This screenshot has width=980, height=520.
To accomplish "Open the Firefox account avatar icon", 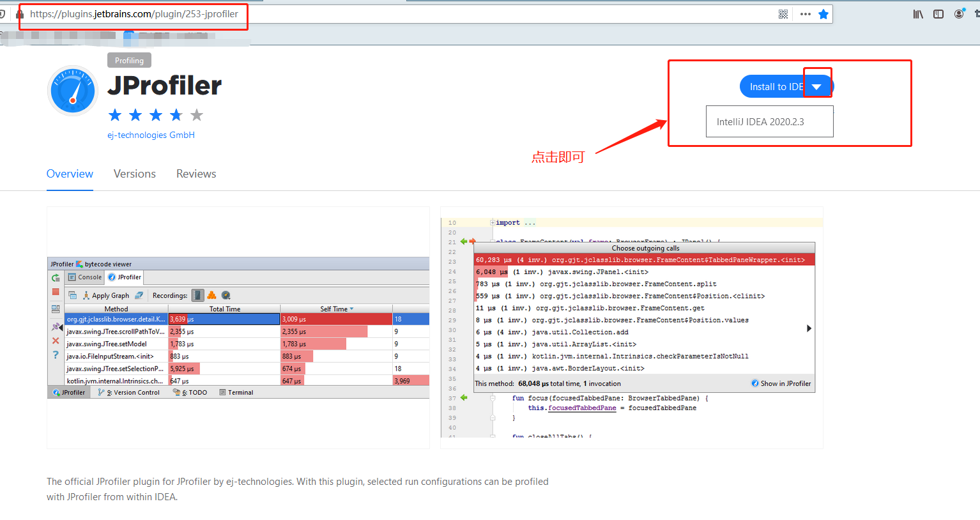I will (959, 14).
